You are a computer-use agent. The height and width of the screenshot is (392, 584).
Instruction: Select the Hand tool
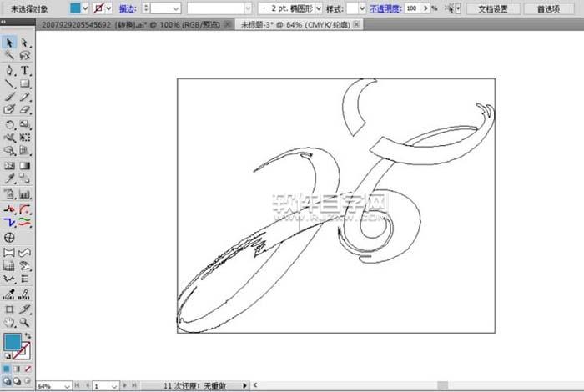point(9,321)
